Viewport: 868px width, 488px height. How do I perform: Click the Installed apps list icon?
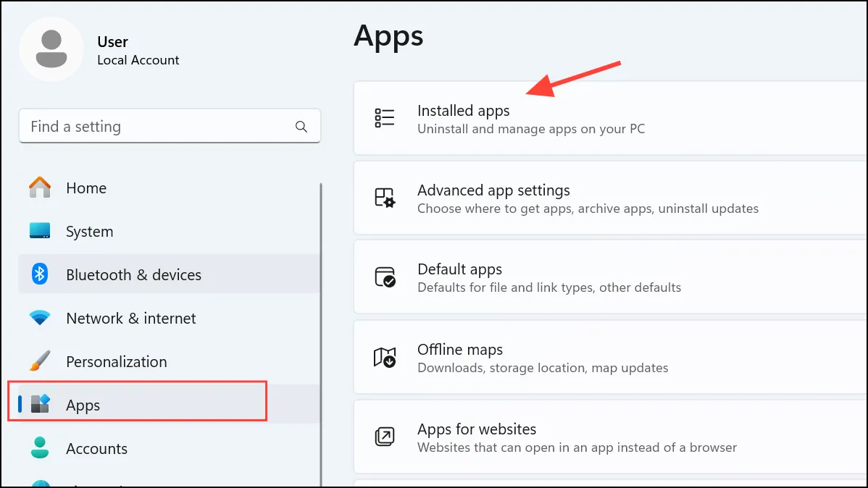pyautogui.click(x=384, y=118)
